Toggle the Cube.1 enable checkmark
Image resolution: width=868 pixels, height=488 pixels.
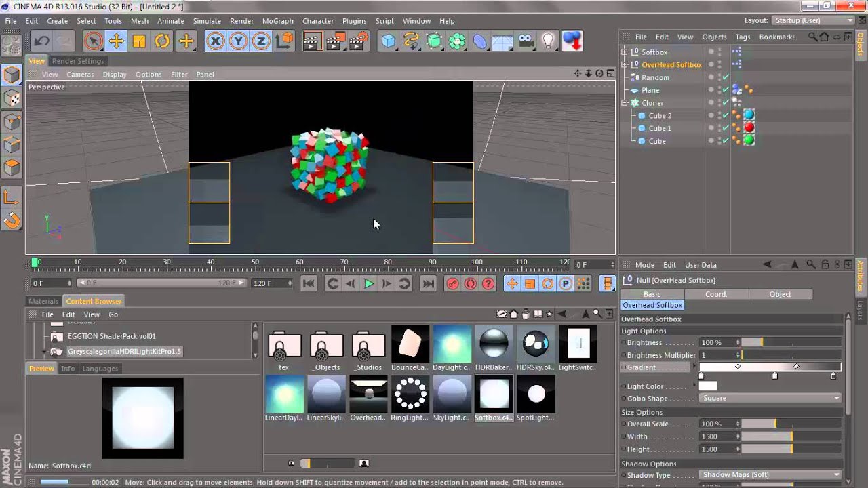click(726, 128)
